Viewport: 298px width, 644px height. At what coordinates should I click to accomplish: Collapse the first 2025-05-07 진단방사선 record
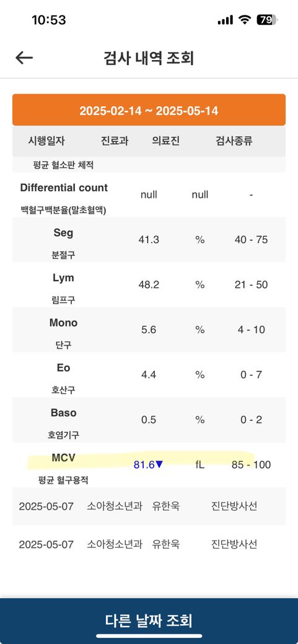[149, 506]
